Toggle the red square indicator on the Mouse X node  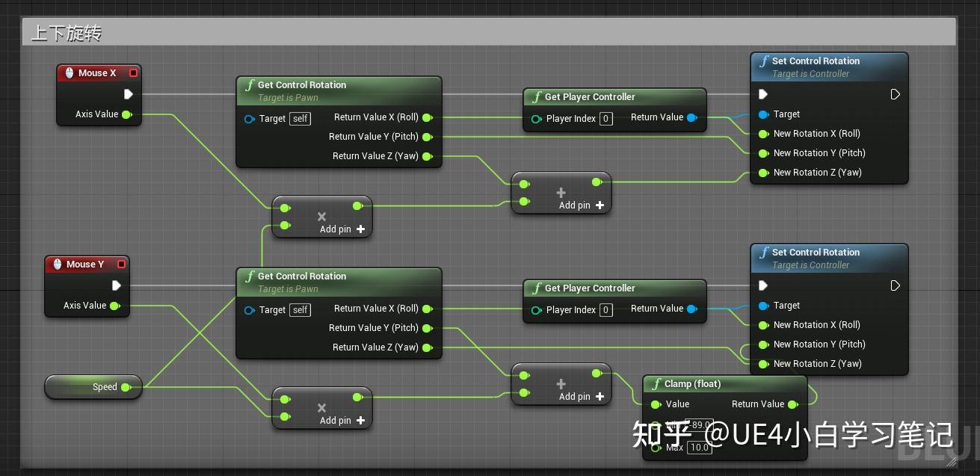tap(133, 72)
